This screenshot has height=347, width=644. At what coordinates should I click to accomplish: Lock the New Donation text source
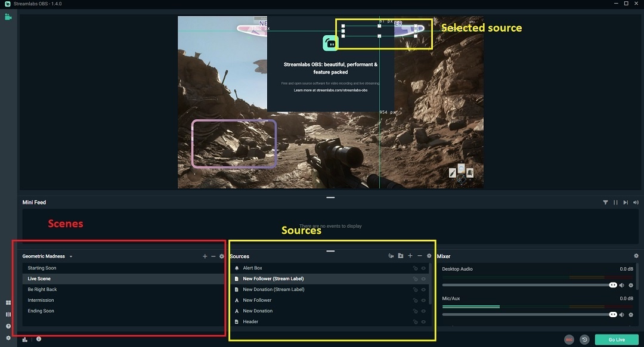pos(415,311)
